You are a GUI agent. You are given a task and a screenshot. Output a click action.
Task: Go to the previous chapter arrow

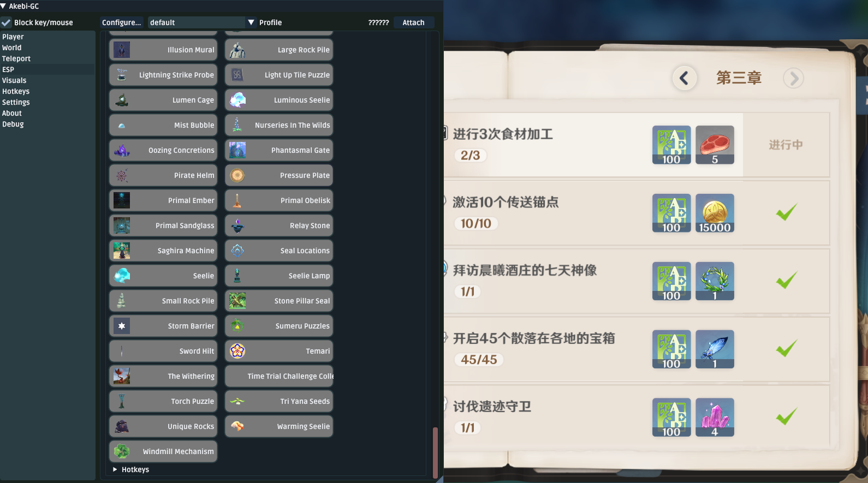[x=685, y=78]
